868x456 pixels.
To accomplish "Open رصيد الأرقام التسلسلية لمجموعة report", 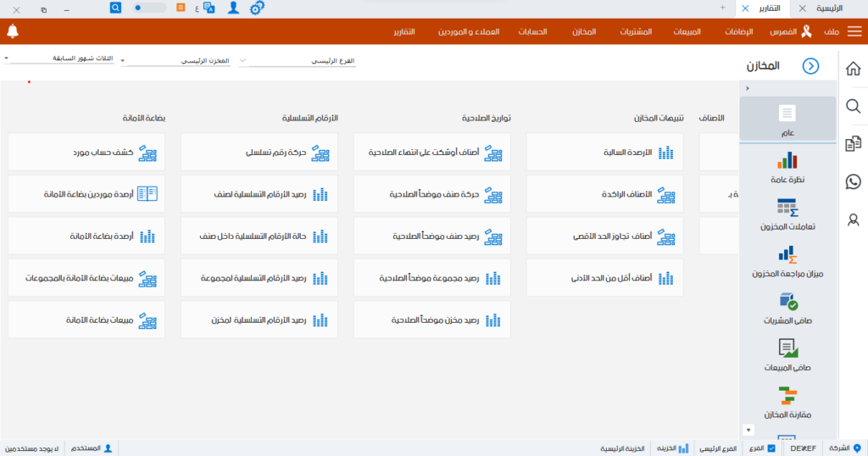I will coord(259,278).
